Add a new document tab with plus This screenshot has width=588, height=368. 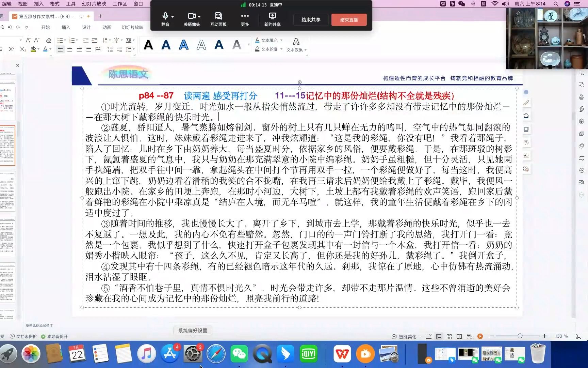point(100,16)
